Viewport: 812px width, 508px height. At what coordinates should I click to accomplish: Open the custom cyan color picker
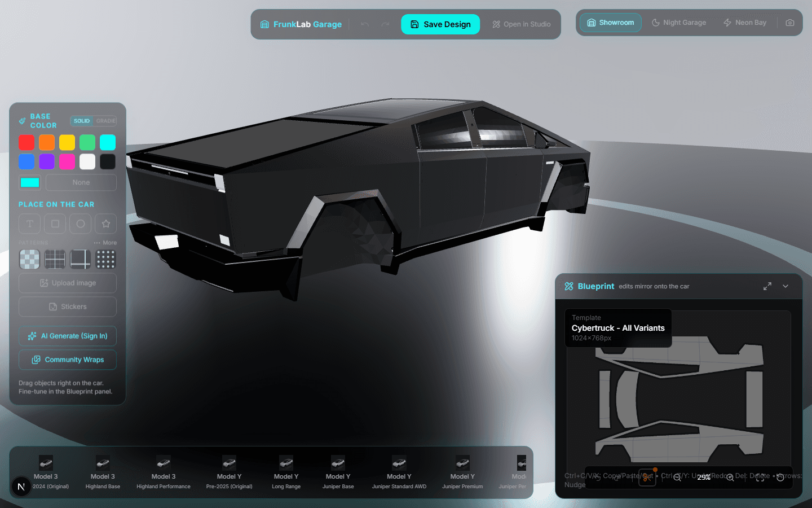[x=30, y=182]
